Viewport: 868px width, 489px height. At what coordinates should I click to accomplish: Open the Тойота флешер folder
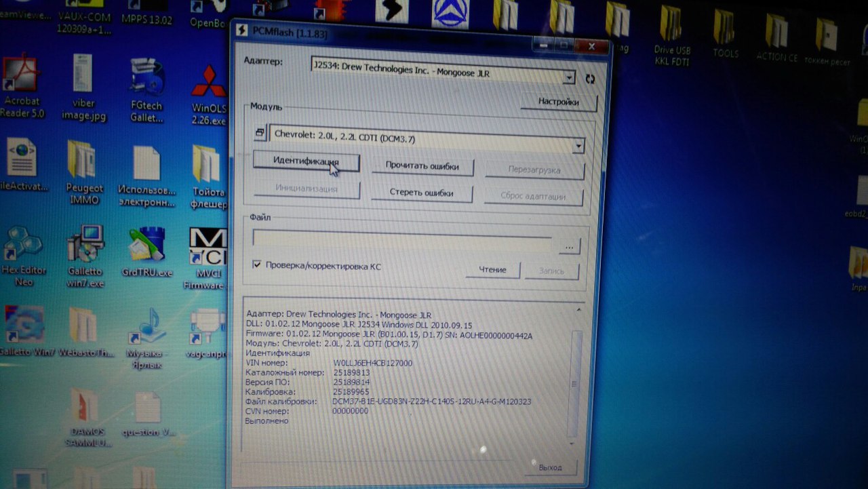[x=208, y=176]
